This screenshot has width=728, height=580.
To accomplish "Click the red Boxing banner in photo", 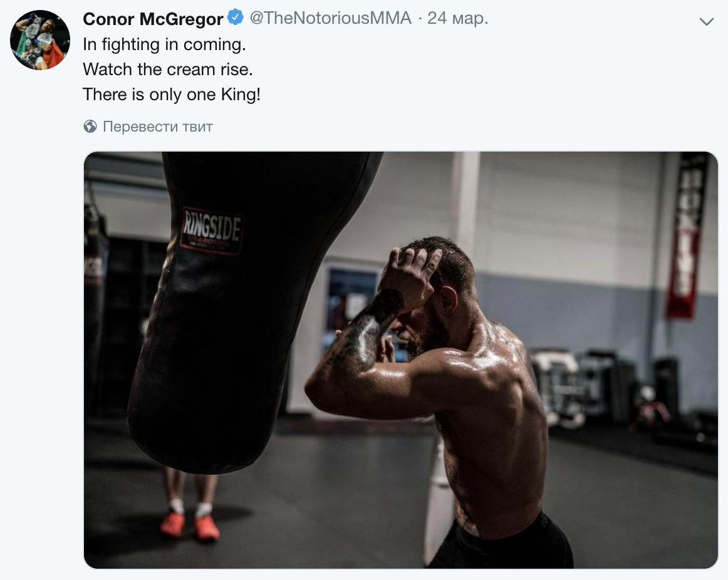I will 687,236.
